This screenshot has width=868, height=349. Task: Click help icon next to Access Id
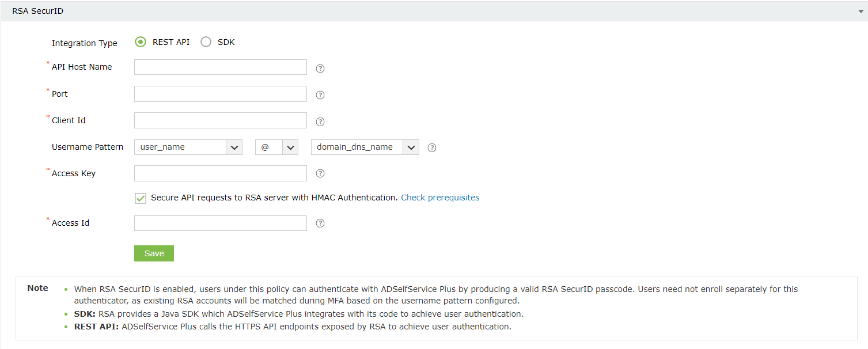click(321, 223)
